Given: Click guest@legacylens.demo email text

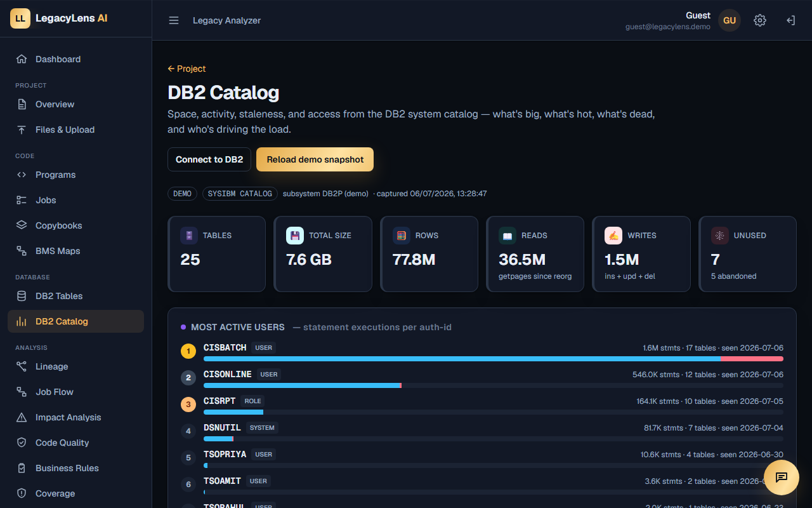Looking at the screenshot, I should click(668, 27).
